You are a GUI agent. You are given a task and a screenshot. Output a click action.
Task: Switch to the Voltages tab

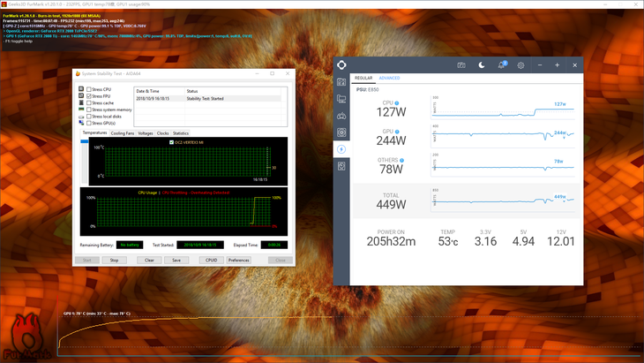146,133
